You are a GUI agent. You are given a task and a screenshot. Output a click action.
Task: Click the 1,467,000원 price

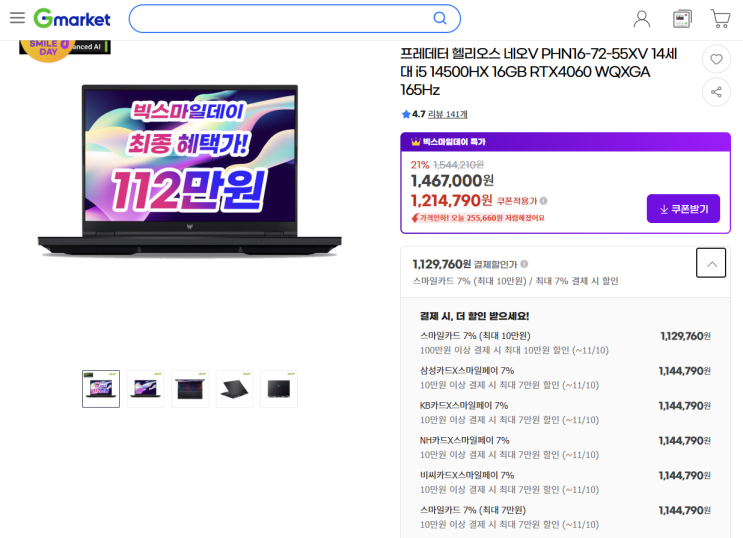(x=452, y=181)
